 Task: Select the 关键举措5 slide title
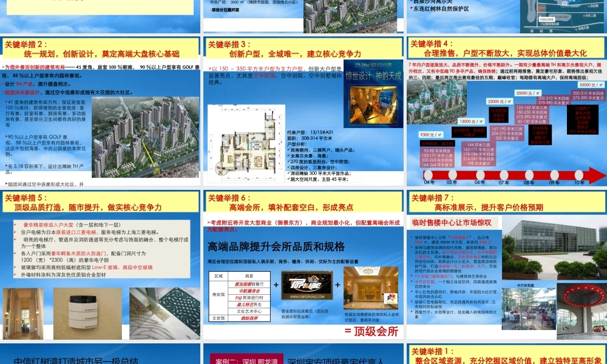(x=101, y=203)
